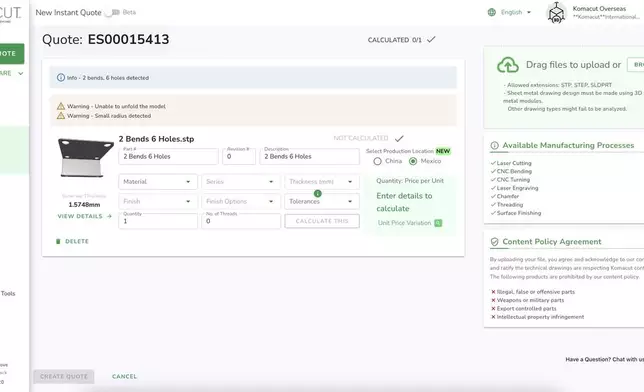The image size is (644, 392).
Task: Click the info icon in the bends detected banner
Action: [x=61, y=77]
